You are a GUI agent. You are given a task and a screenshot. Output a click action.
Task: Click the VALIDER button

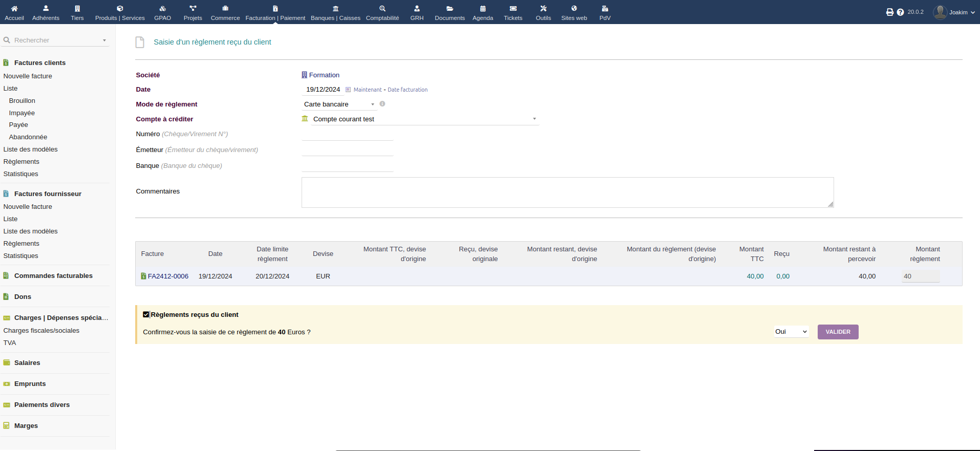point(838,332)
